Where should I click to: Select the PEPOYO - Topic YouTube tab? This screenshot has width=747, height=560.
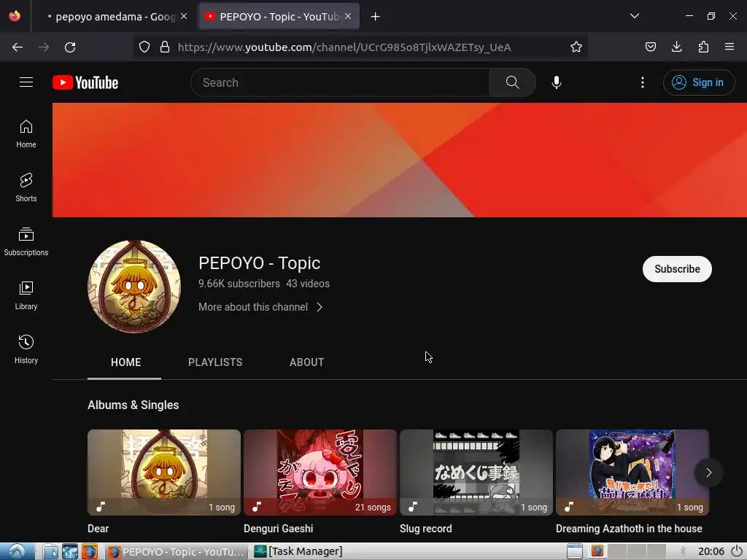point(279,17)
